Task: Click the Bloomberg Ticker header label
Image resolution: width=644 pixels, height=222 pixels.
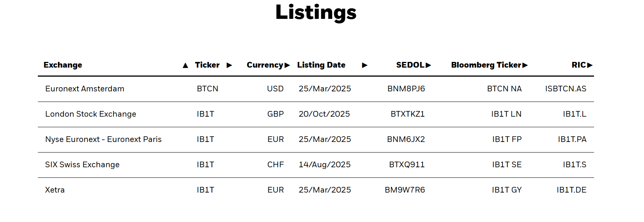Action: point(486,65)
